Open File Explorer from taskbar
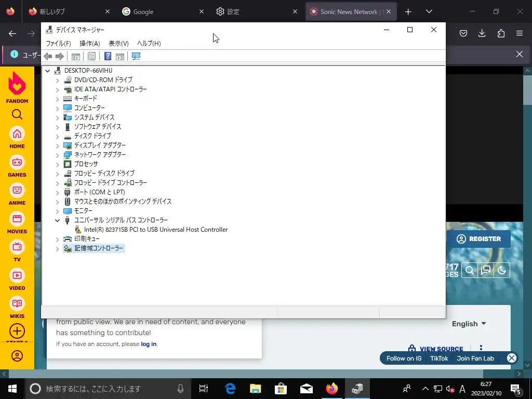532x399 pixels. point(256,389)
